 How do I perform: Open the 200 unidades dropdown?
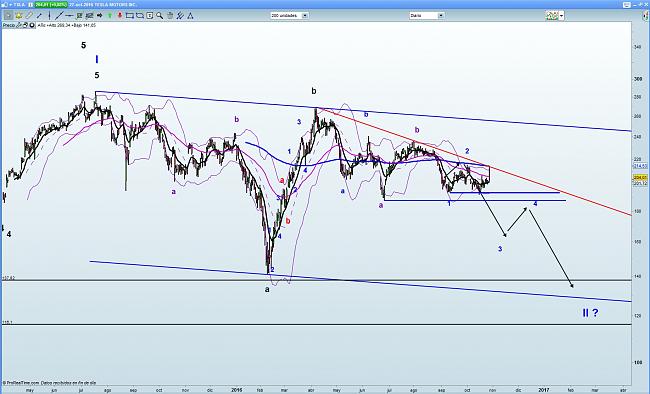(289, 15)
